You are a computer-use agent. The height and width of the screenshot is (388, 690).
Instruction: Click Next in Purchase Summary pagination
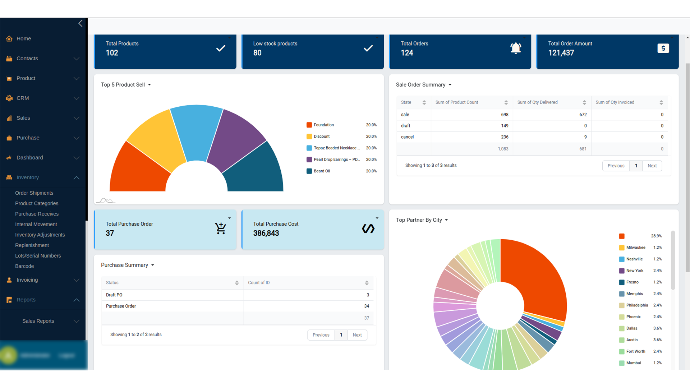(x=357, y=335)
